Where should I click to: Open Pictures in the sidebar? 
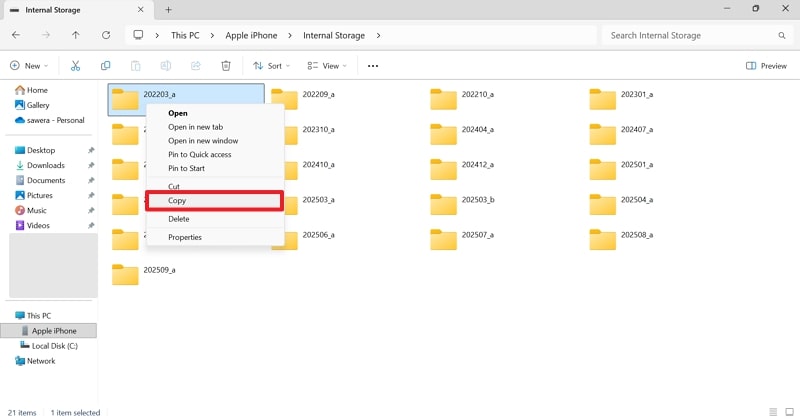pyautogui.click(x=34, y=195)
